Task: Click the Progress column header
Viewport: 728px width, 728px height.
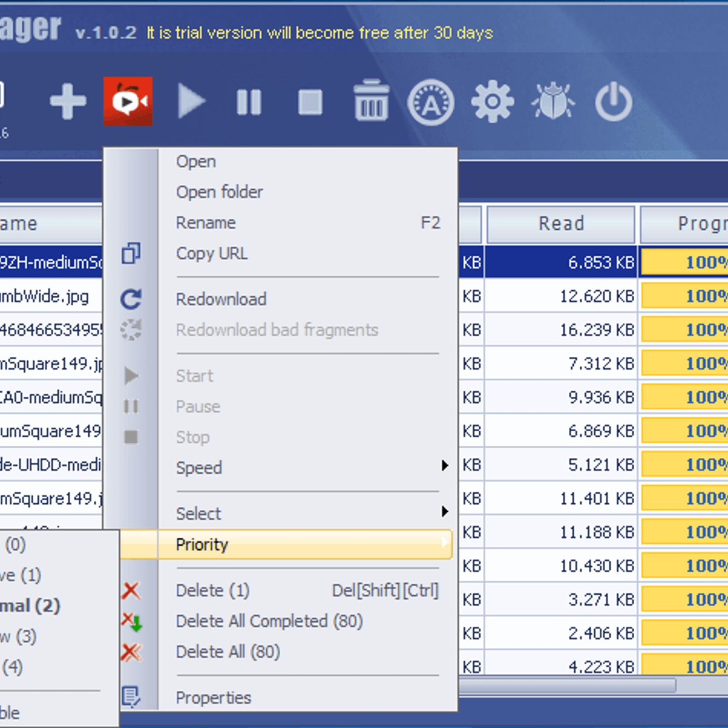Action: click(684, 224)
